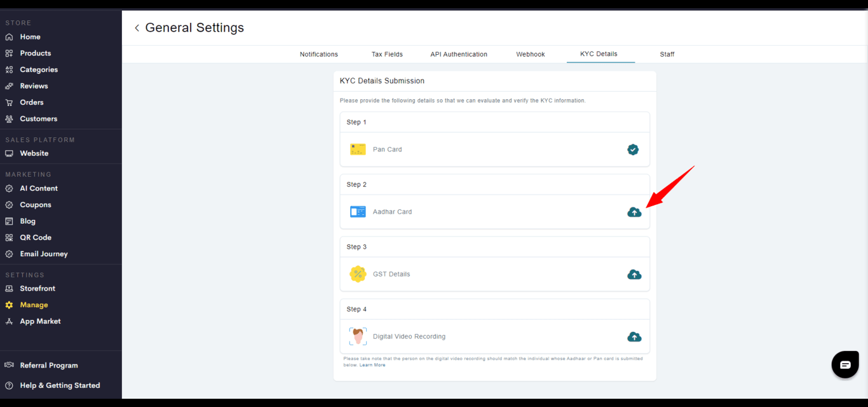Click the Aadhar Card upload cloud icon
The width and height of the screenshot is (868, 407).
click(x=634, y=212)
